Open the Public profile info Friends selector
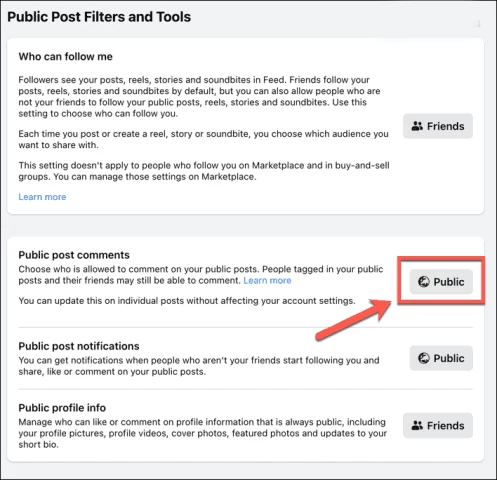497x480 pixels. [438, 425]
